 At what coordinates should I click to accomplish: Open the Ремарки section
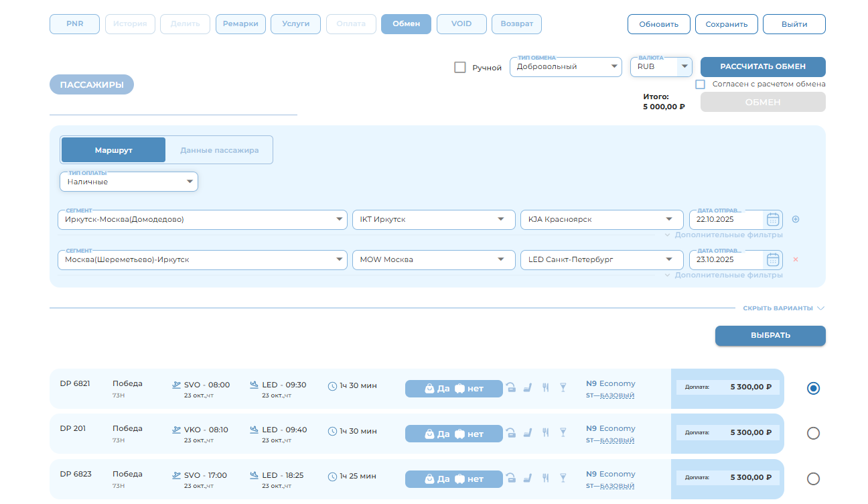[x=240, y=23]
